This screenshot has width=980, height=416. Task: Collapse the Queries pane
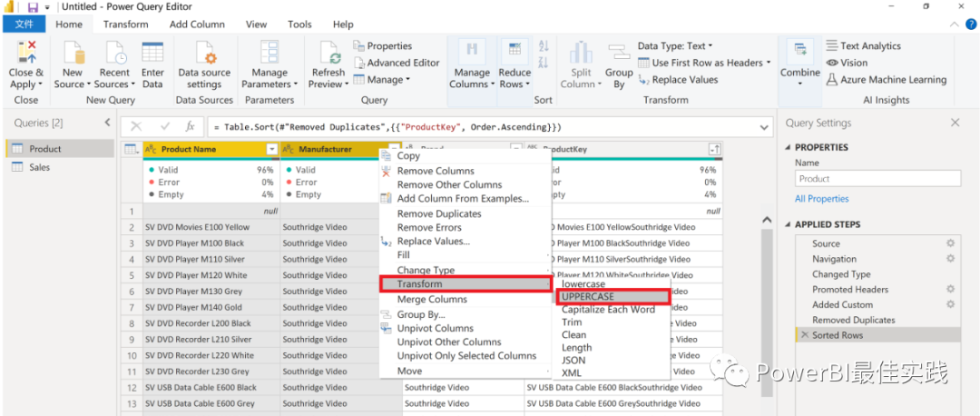click(x=107, y=123)
